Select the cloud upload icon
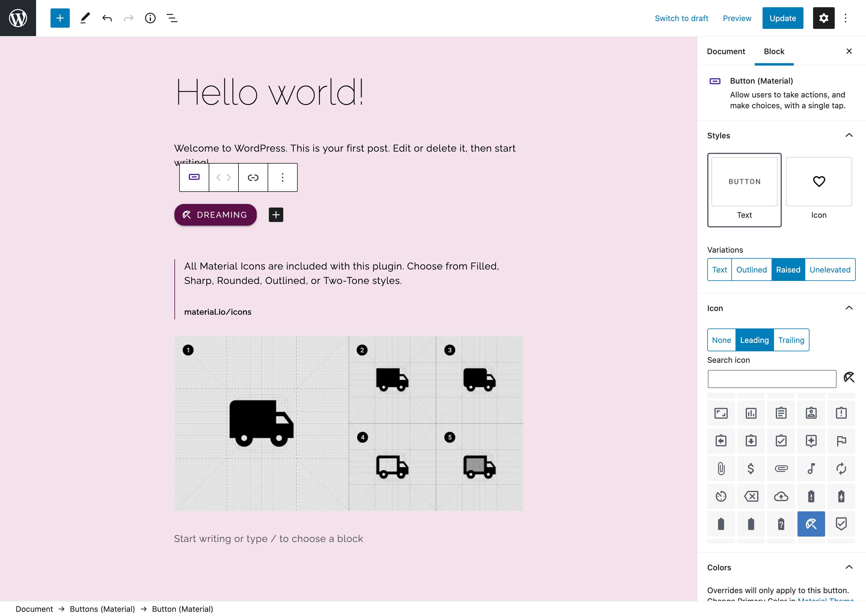This screenshot has height=616, width=866. (781, 496)
